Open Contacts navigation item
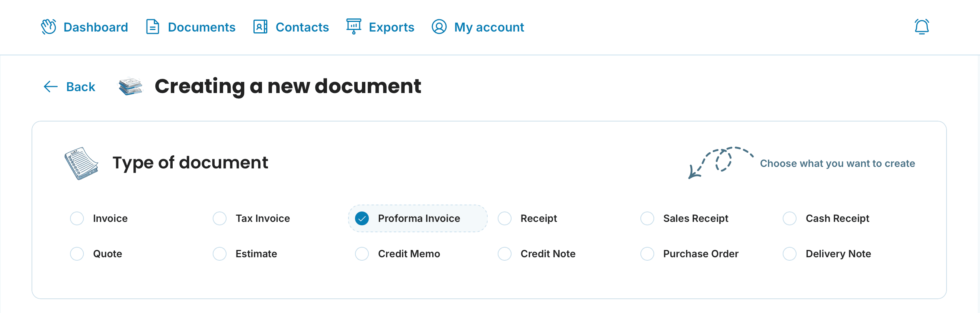The image size is (980, 313). coord(302,27)
